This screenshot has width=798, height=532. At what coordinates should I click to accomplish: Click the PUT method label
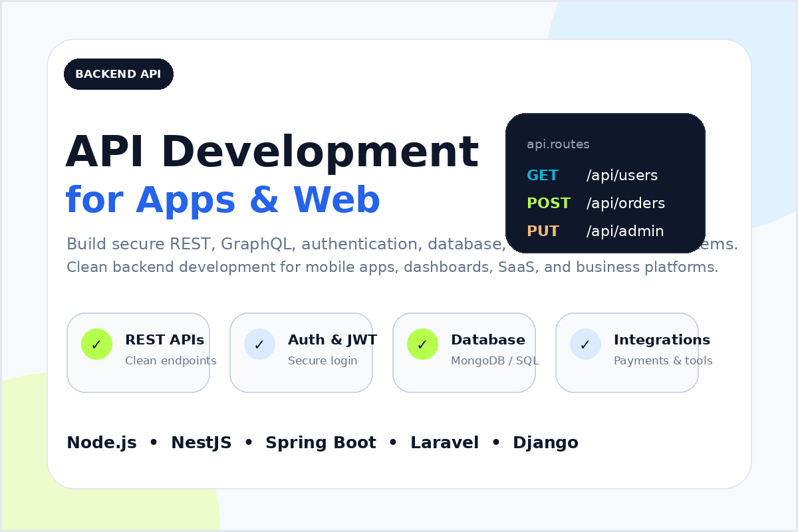point(543,231)
